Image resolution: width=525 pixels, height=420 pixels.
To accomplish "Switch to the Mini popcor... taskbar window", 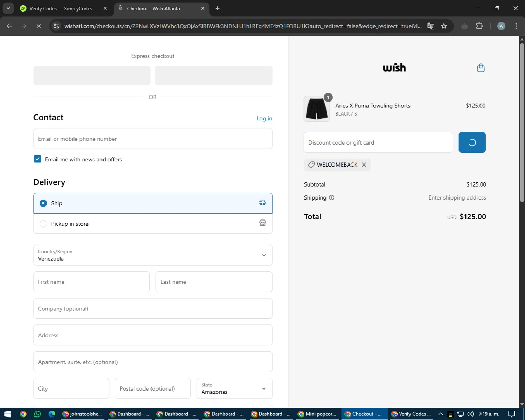I will point(317,414).
